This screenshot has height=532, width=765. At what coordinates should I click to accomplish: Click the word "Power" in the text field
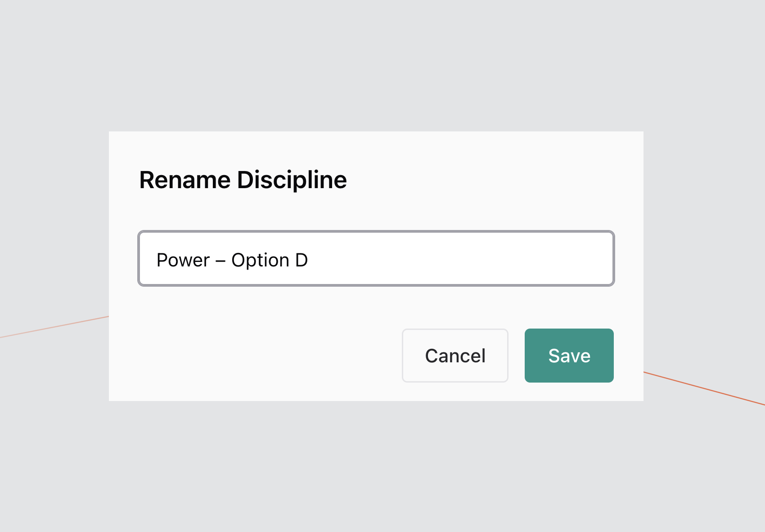[x=183, y=260]
